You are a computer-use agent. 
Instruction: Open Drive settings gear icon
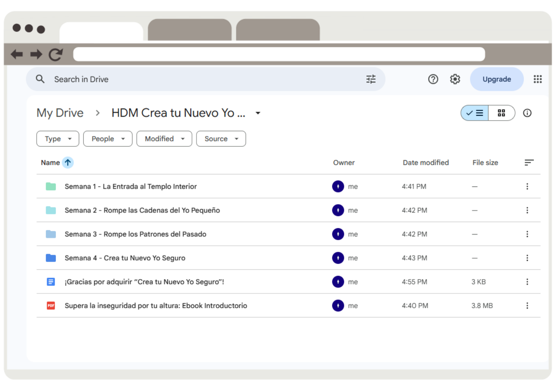point(455,79)
